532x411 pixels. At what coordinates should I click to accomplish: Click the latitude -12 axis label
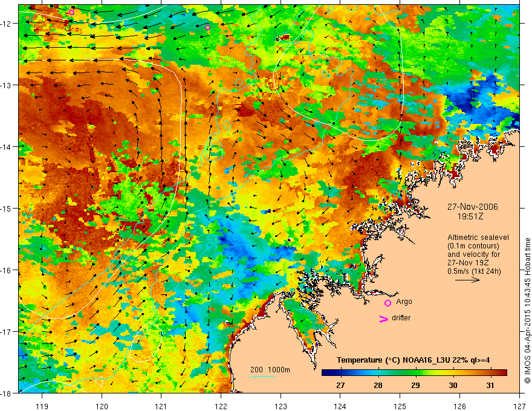(6, 24)
